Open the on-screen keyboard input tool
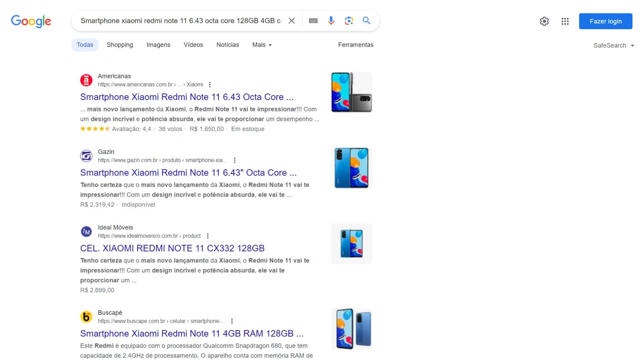644x362 pixels. click(x=313, y=21)
